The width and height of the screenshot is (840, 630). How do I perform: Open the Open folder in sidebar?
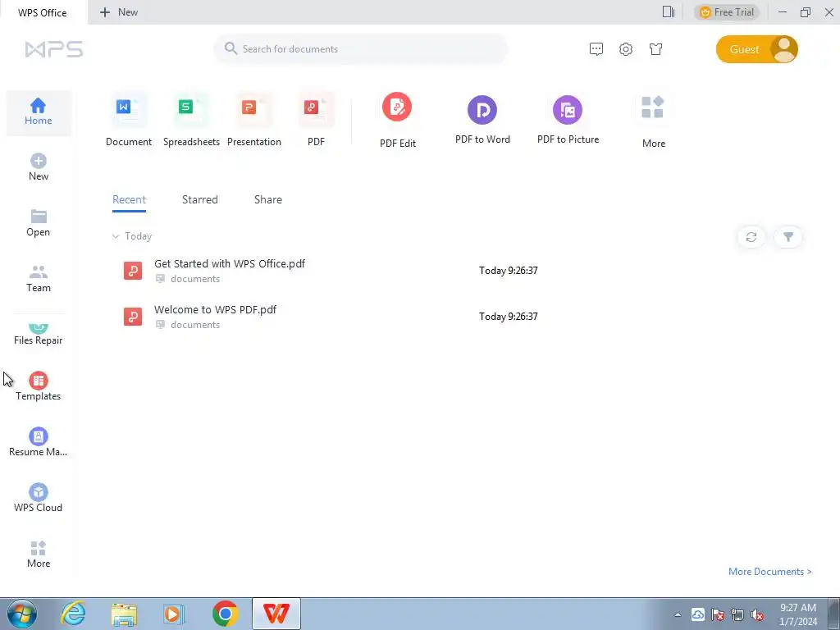click(x=38, y=223)
